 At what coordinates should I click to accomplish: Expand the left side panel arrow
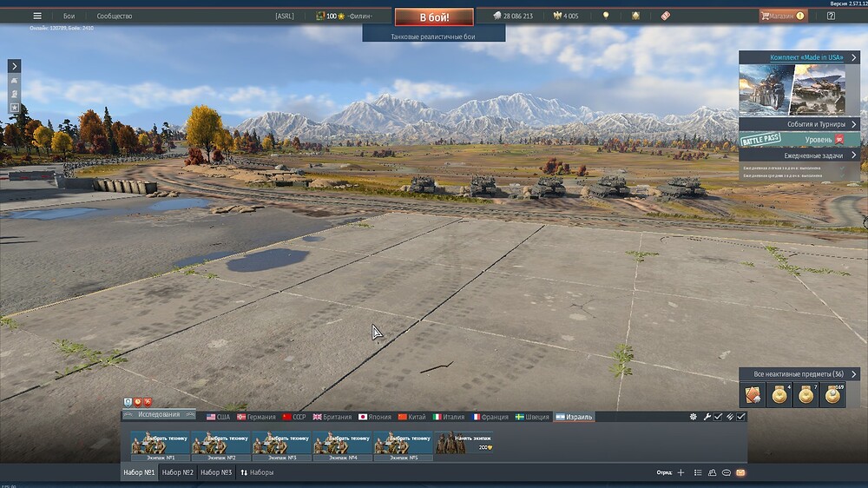click(15, 66)
